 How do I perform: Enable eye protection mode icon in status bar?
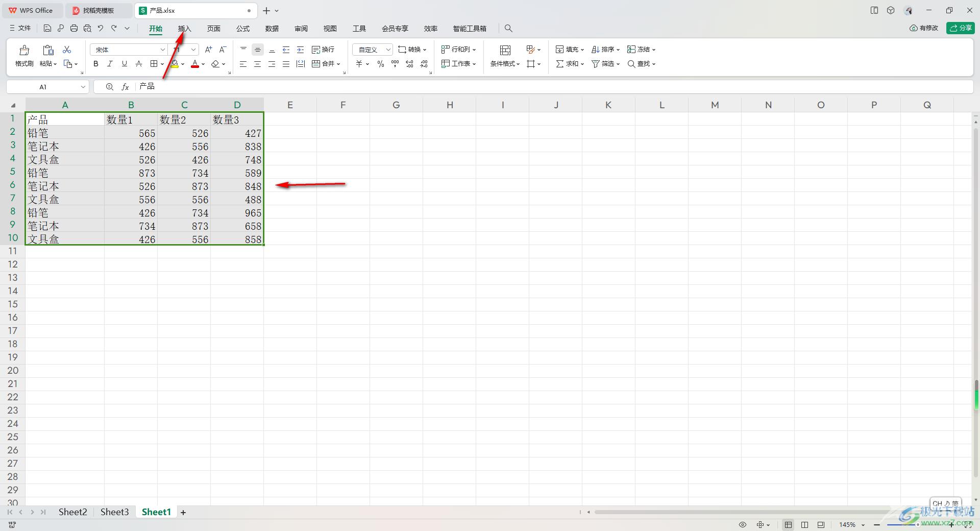743,525
